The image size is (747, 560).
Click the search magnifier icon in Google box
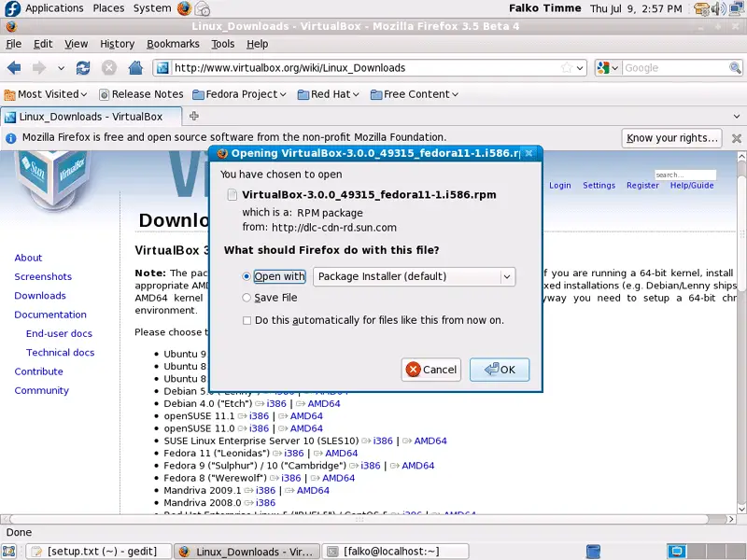pyautogui.click(x=735, y=68)
